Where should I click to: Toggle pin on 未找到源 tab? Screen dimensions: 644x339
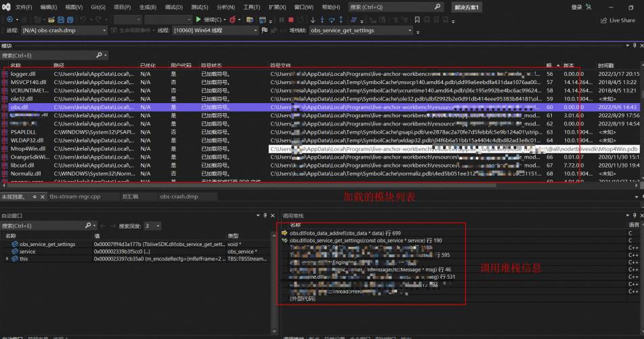coord(35,197)
